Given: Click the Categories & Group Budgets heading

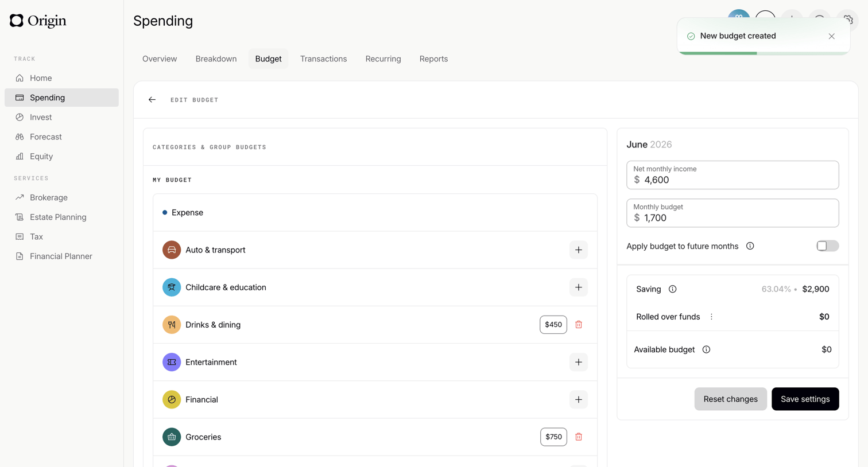Looking at the screenshot, I should tap(210, 147).
